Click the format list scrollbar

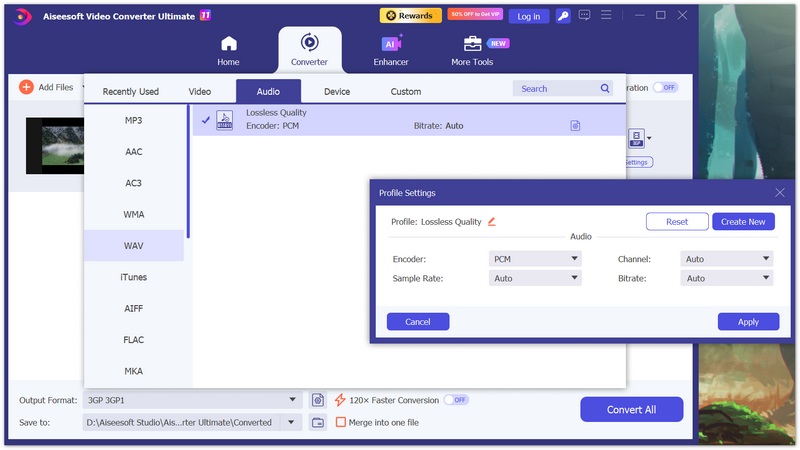[x=188, y=171]
